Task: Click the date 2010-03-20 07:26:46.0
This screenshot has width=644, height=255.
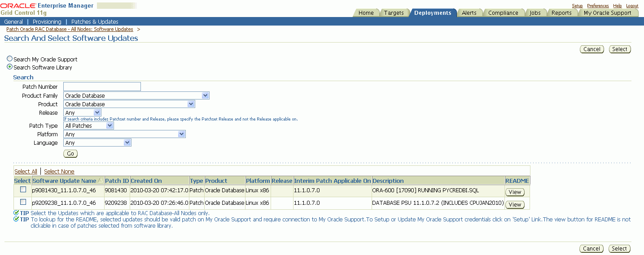Action: tap(159, 203)
